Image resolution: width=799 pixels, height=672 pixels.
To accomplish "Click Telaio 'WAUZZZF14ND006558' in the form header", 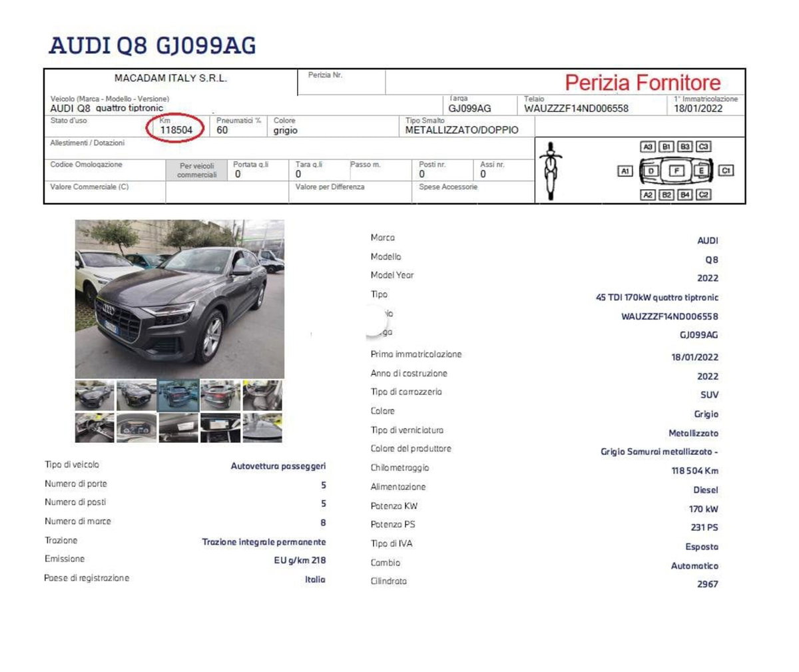I will (x=576, y=109).
